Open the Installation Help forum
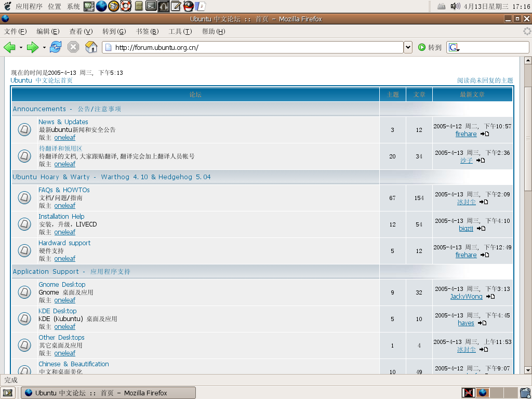Image resolution: width=532 pixels, height=399 pixels. (61, 217)
